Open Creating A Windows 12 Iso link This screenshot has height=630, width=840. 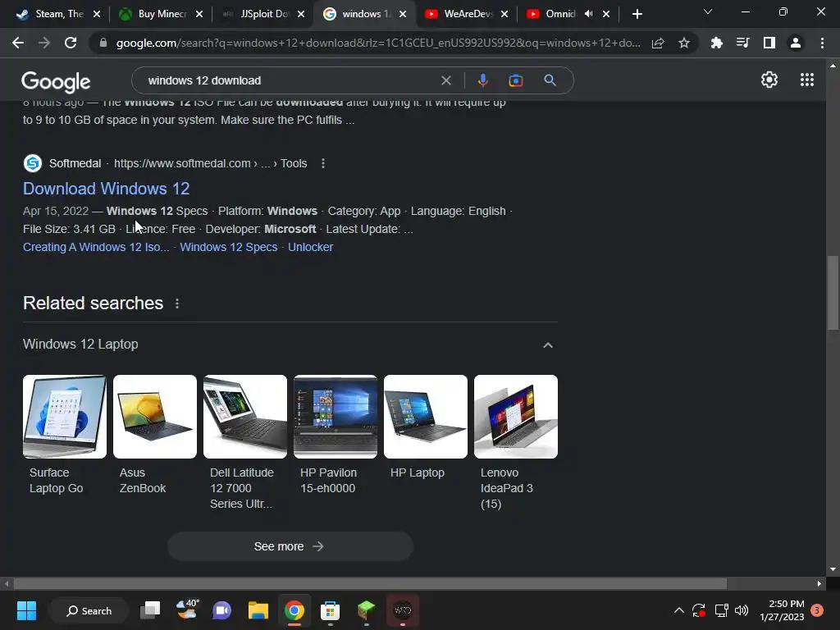[x=96, y=247]
